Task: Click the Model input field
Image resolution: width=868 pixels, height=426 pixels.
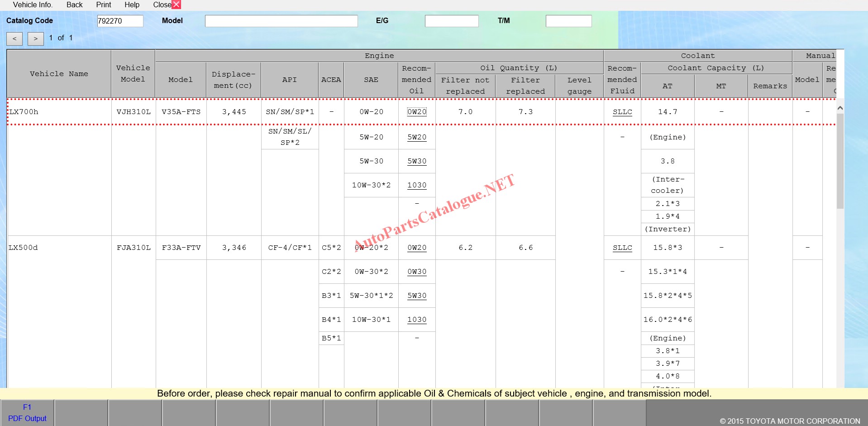Action: click(x=281, y=21)
